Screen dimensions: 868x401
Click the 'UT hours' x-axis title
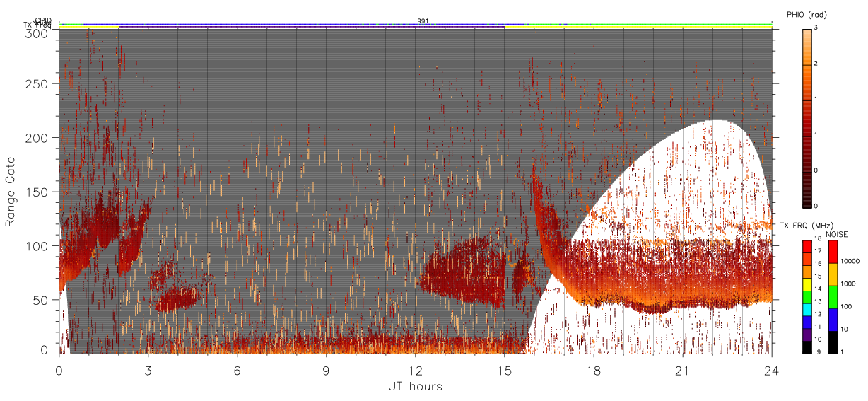pyautogui.click(x=415, y=386)
